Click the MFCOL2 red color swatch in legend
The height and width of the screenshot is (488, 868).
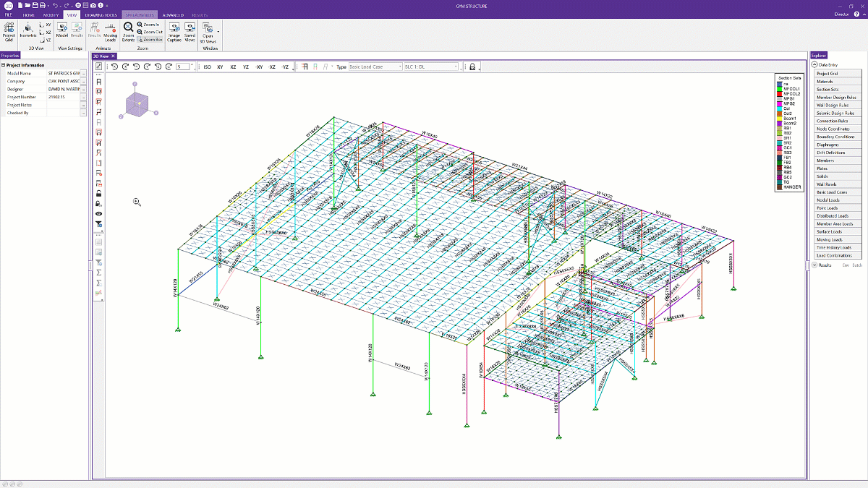[x=778, y=93]
